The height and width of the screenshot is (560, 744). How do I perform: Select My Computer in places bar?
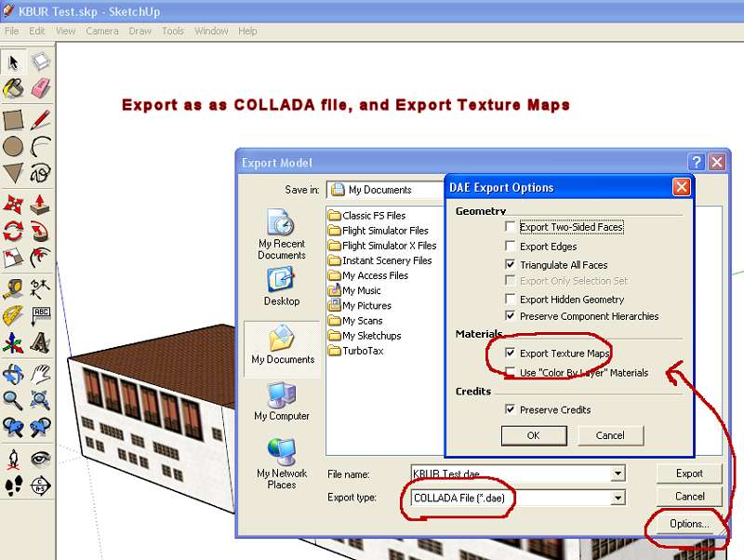click(282, 402)
